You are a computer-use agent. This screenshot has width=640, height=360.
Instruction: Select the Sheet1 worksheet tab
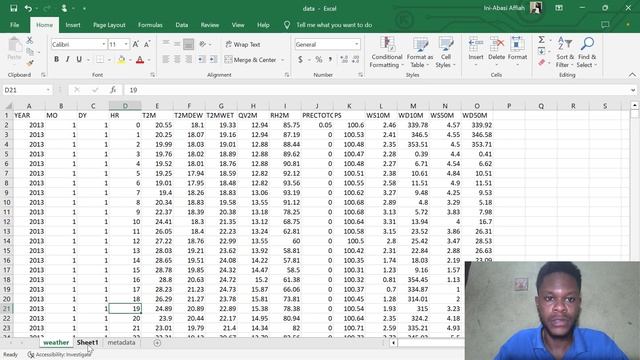coord(87,342)
